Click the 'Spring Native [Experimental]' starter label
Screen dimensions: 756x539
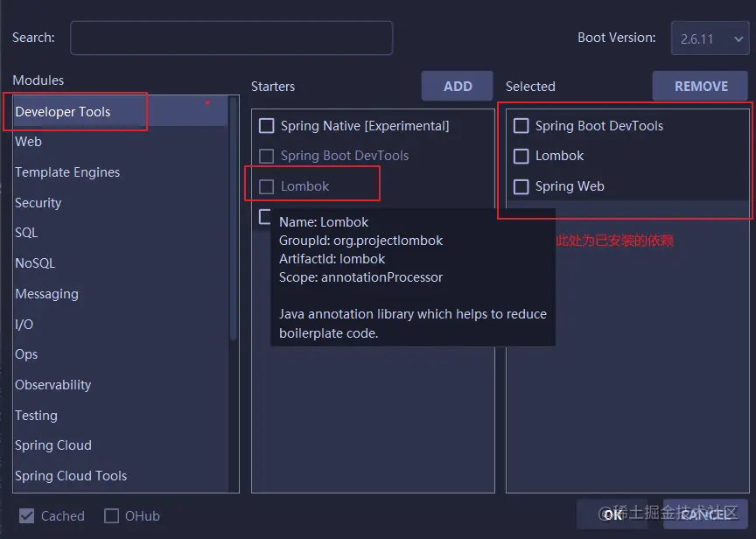pyautogui.click(x=365, y=126)
